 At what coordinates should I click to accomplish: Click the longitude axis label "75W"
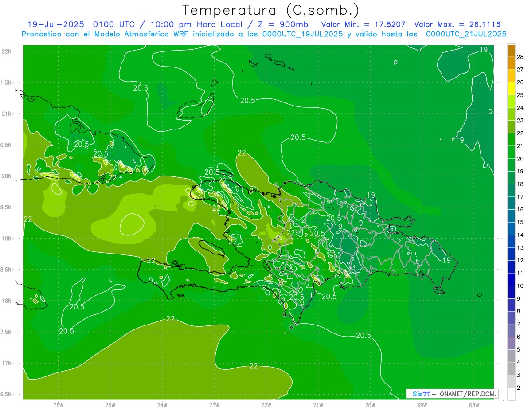110,405
